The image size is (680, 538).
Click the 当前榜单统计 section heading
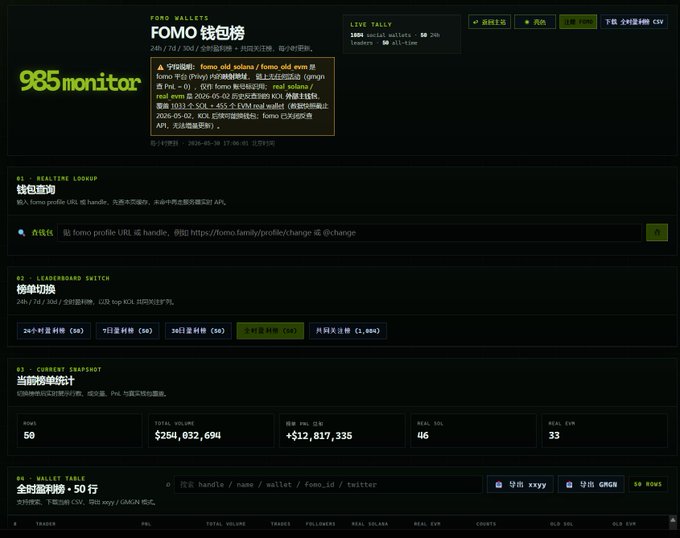46,381
